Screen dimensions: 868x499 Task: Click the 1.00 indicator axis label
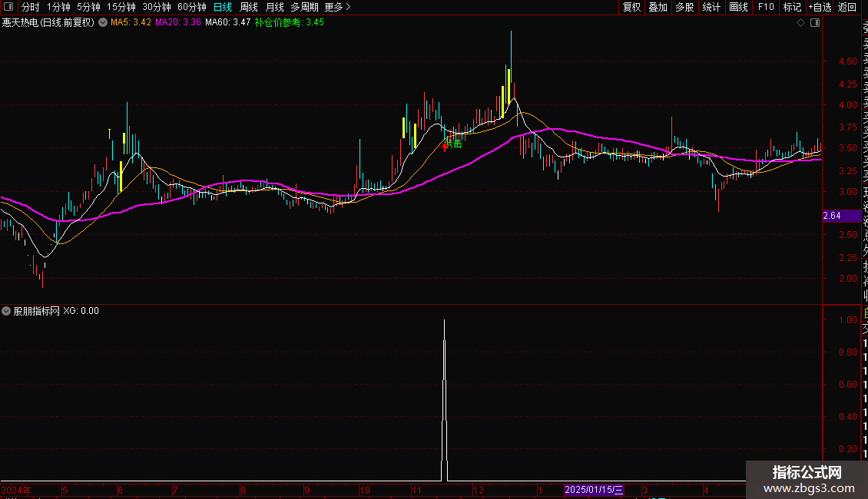[x=847, y=320]
